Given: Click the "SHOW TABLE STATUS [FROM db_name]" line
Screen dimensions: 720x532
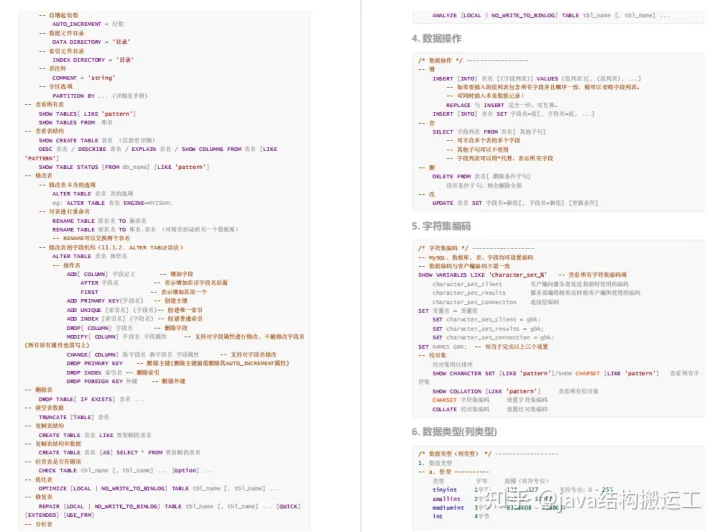Looking at the screenshot, I should tap(124, 167).
